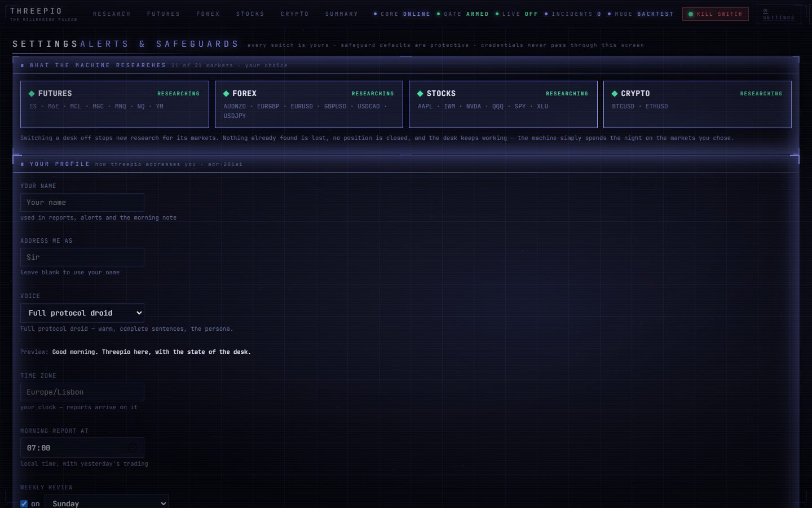The image size is (812, 508).
Task: Go to the Stocks tab
Action: coord(250,14)
